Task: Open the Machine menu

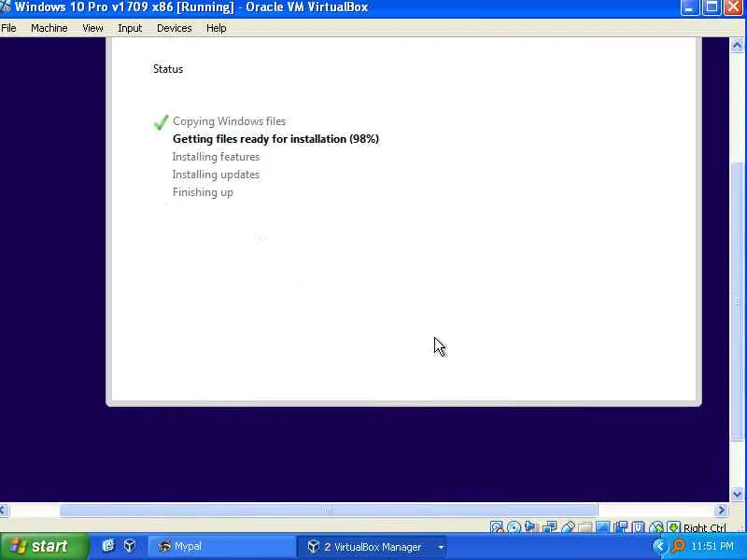Action: (49, 28)
